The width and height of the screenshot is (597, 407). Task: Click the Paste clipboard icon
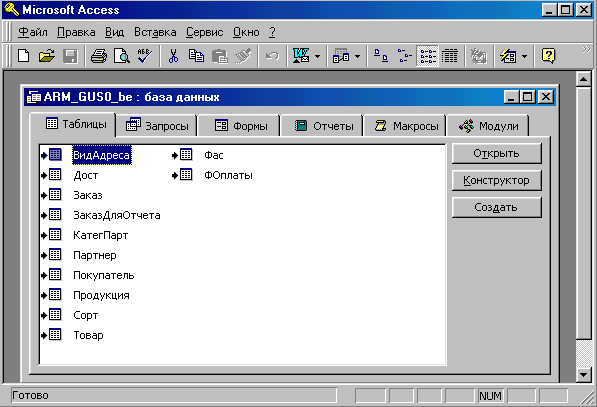click(x=220, y=56)
